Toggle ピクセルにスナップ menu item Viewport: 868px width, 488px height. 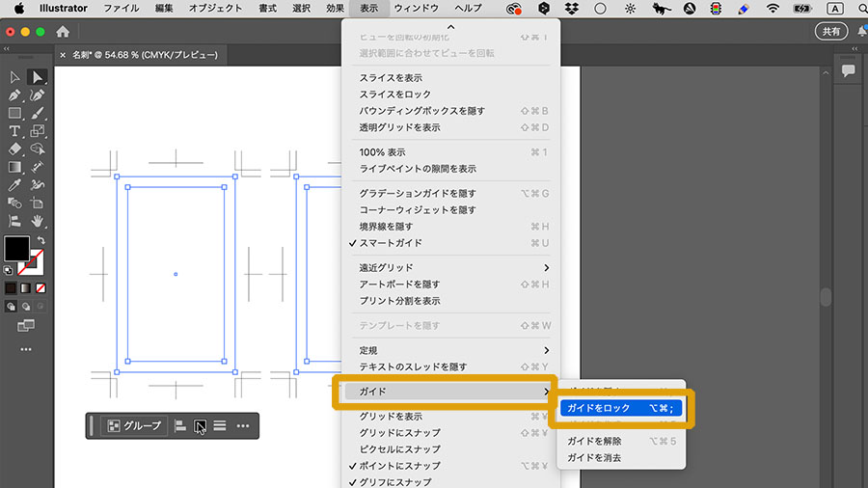(450, 449)
